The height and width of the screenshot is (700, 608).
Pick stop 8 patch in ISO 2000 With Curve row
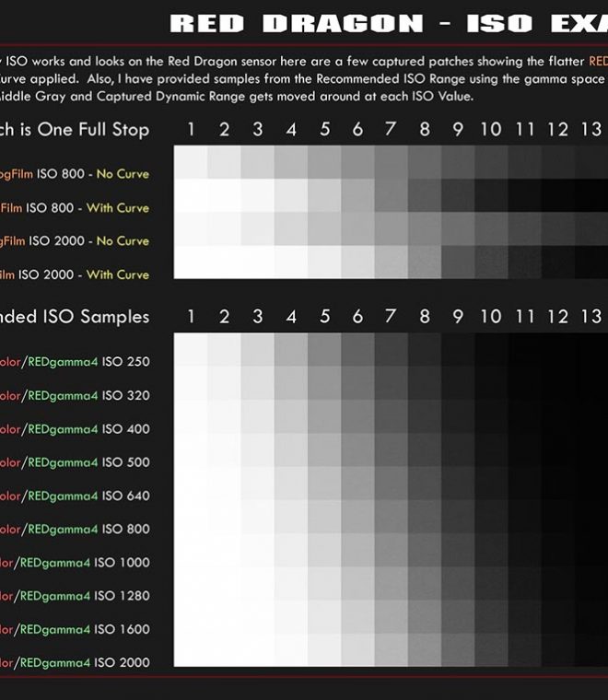click(x=425, y=262)
